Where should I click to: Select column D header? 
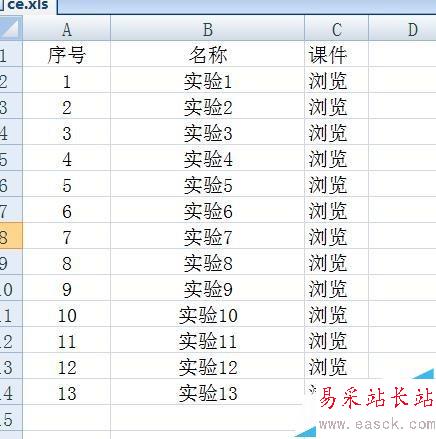402,29
